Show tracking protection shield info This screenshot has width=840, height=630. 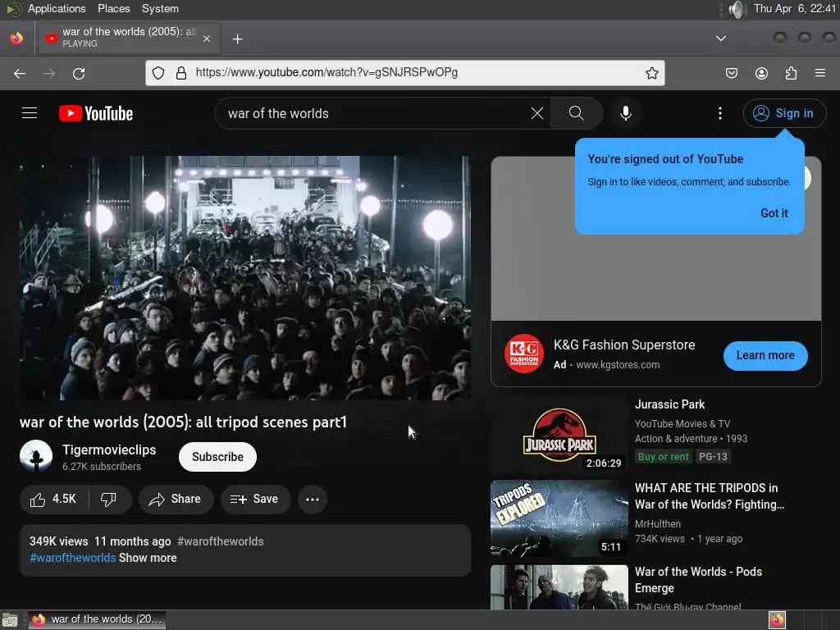coord(158,73)
